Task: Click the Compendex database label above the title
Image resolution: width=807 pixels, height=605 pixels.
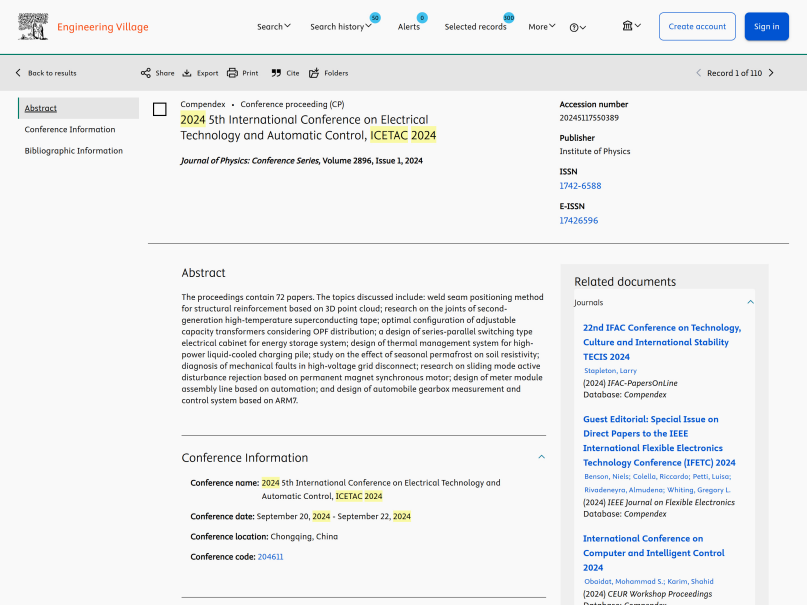Action: 203,104
